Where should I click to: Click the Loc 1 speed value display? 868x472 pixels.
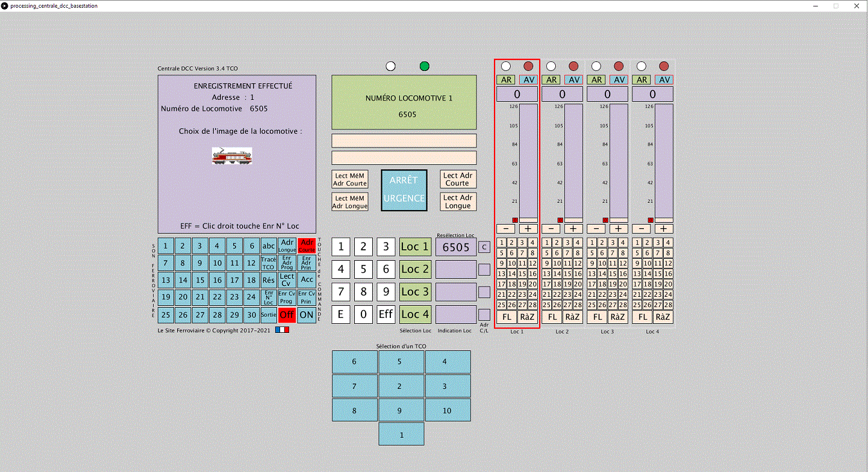[x=517, y=94]
